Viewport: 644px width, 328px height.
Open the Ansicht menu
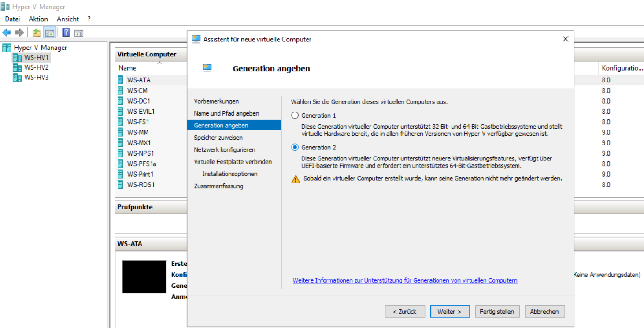(x=68, y=19)
